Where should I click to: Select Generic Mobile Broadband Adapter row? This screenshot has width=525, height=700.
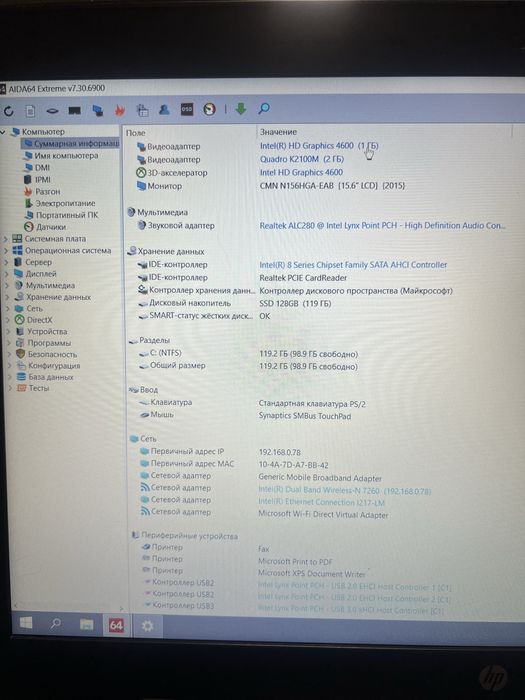coord(263,477)
